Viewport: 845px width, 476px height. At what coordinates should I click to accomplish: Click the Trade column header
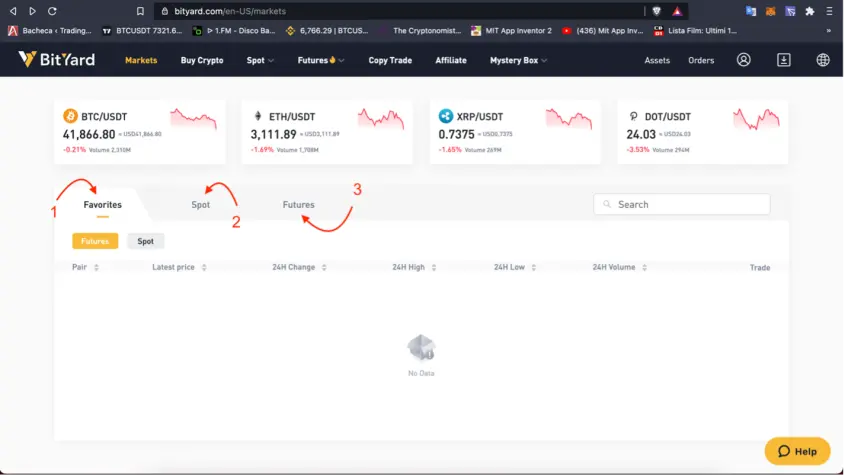(x=760, y=268)
